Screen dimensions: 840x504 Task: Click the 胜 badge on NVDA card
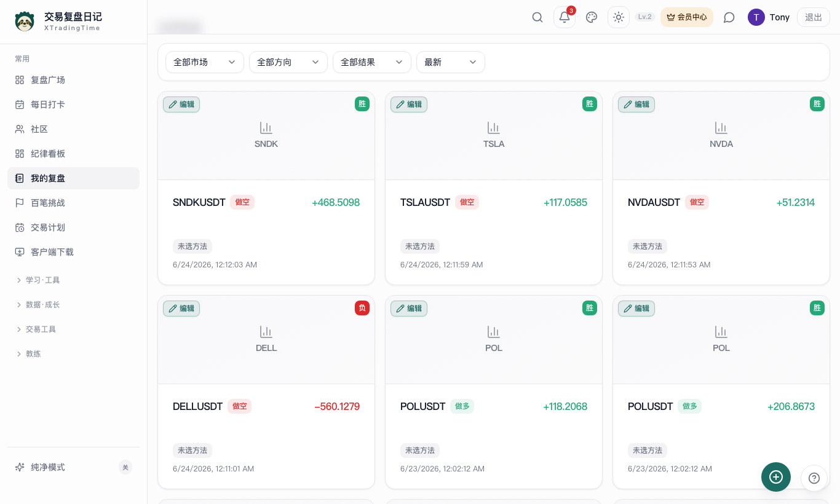[x=817, y=104]
